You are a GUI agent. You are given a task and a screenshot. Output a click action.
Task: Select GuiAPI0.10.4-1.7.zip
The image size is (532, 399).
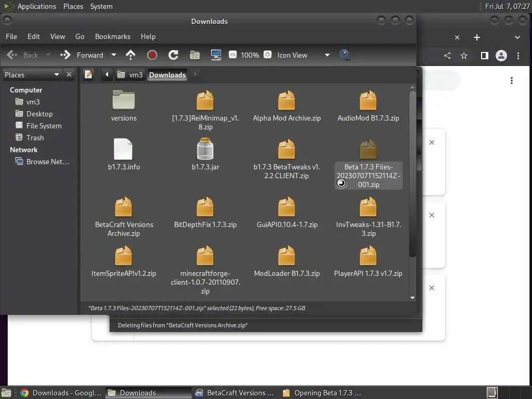pos(287,212)
